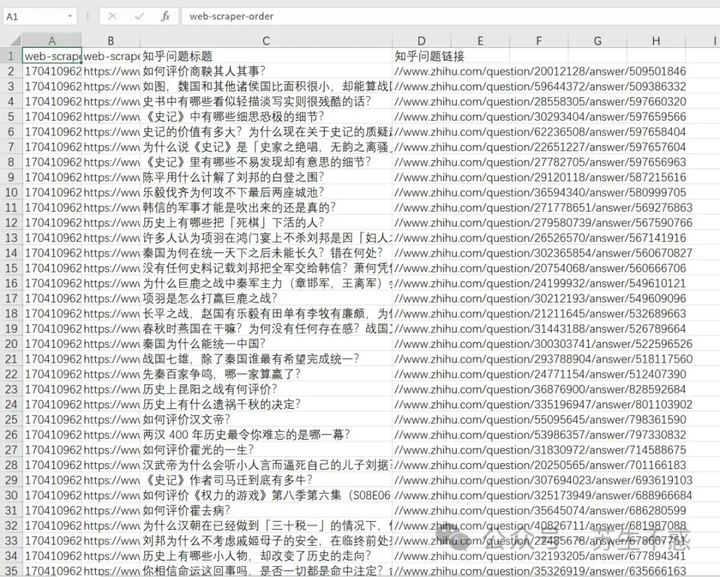Click link cell question/271778651/answer/569276863
The image size is (720, 577).
[x=543, y=207]
